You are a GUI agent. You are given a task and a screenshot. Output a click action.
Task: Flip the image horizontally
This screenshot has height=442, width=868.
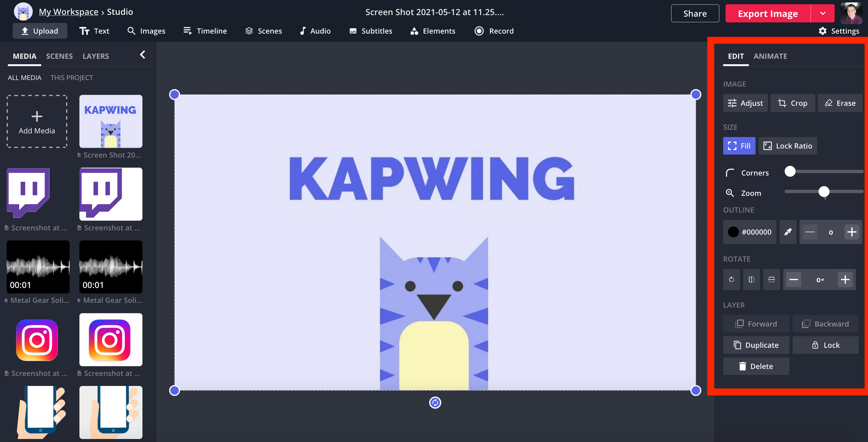tap(751, 280)
